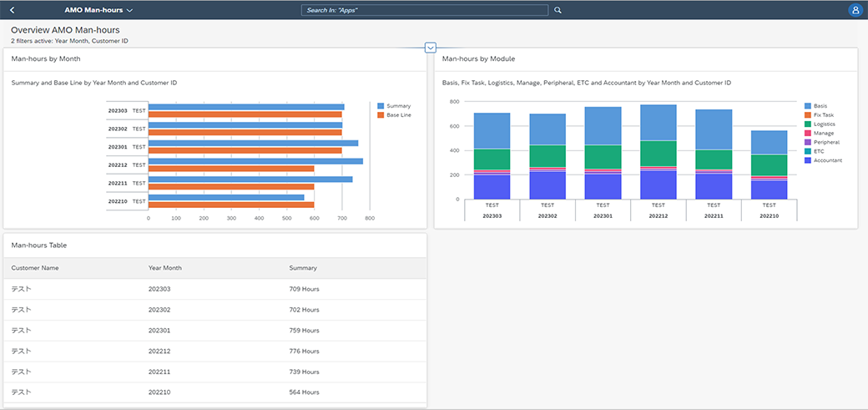Screen dimensions: 868x410
Task: Click the 202210 cell in Year Month column
Action: pos(159,392)
